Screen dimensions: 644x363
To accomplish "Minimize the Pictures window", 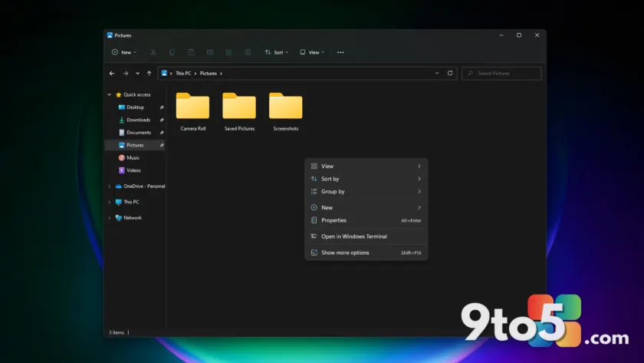I will click(x=501, y=35).
